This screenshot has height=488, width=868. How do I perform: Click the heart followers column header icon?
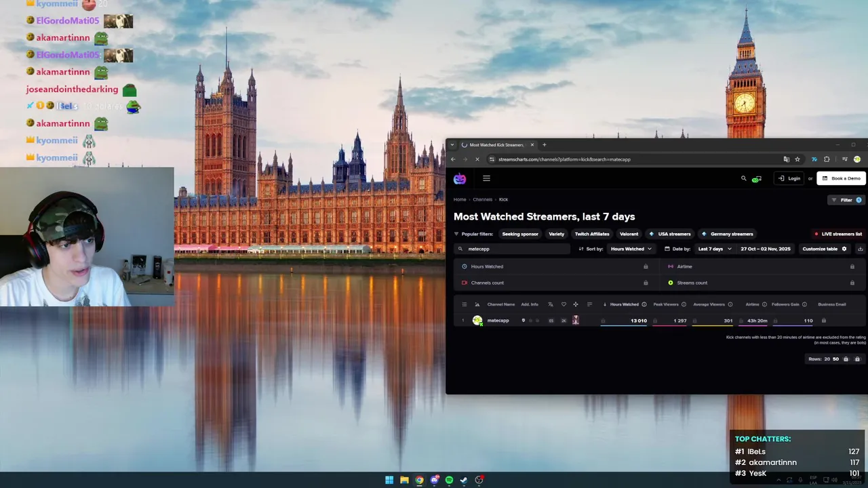click(563, 304)
